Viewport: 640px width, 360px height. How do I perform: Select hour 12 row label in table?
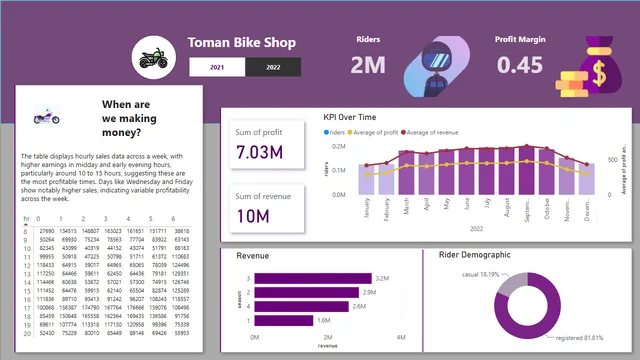(27, 265)
